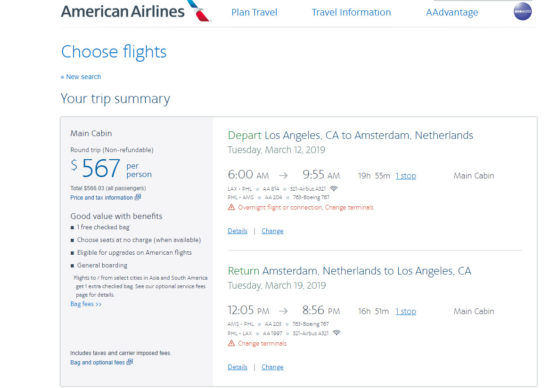Open the AAdvantage menu
550x388 pixels.
tap(452, 12)
